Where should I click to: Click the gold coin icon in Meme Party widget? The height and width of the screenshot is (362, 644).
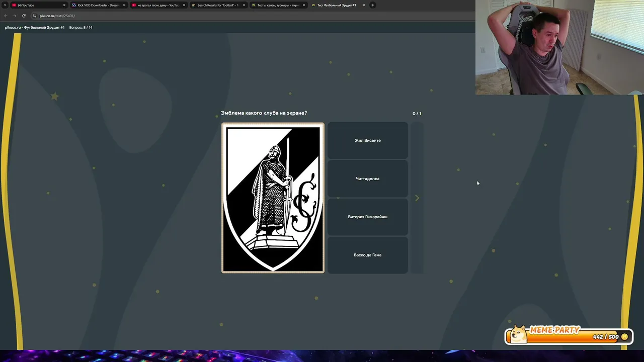624,337
